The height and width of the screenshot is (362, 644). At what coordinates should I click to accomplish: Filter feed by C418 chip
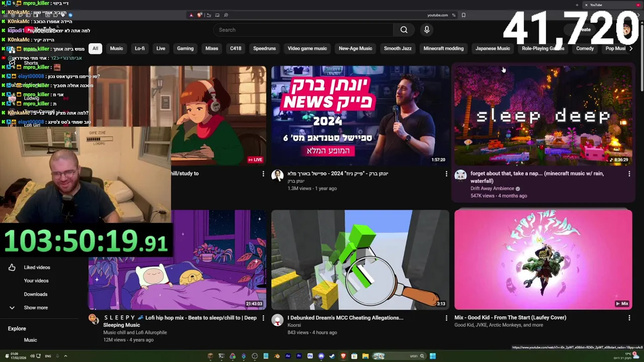[x=235, y=49]
